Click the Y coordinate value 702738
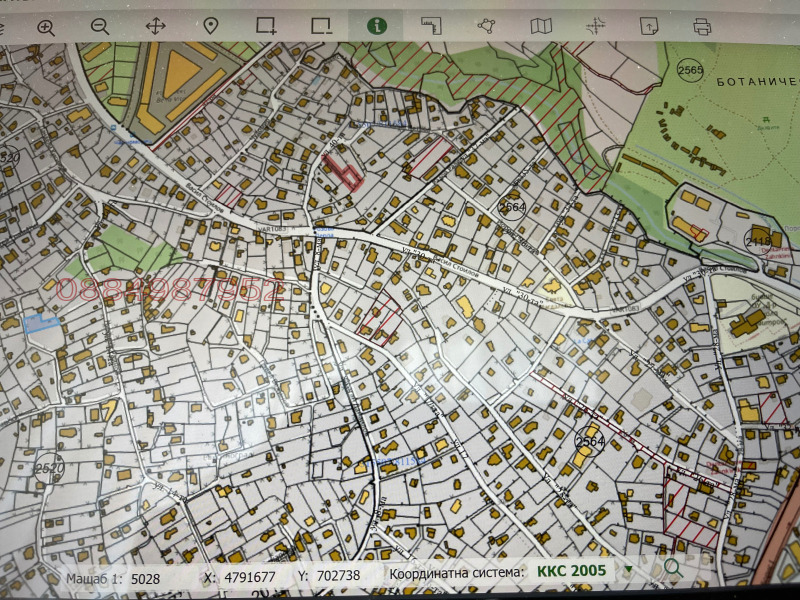800x600 pixels. [338, 576]
